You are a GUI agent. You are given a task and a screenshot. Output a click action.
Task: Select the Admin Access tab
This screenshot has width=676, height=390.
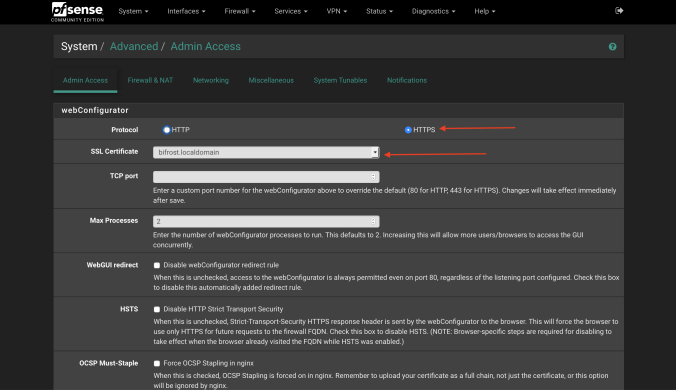85,80
